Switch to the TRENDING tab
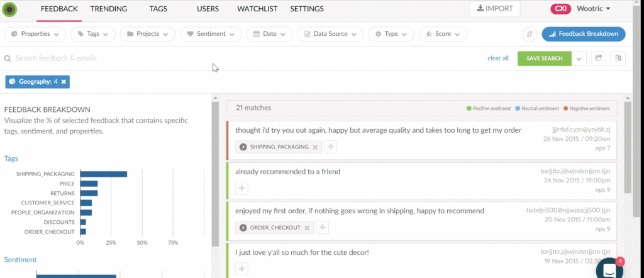The height and width of the screenshot is (278, 644). (108, 9)
